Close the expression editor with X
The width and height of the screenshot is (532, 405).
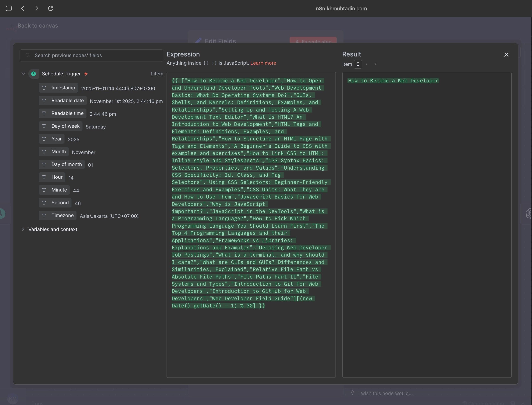point(506,55)
